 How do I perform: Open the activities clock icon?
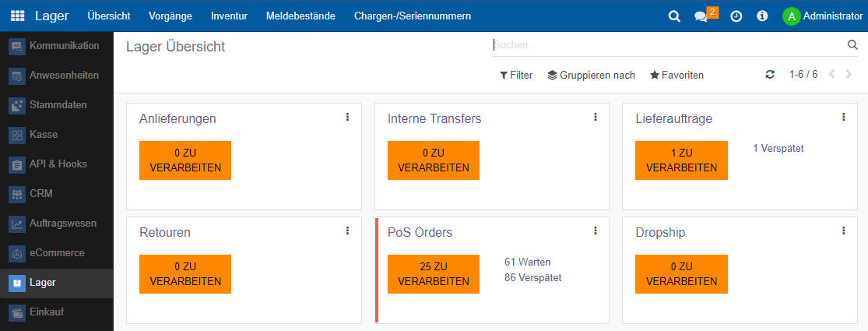click(736, 16)
